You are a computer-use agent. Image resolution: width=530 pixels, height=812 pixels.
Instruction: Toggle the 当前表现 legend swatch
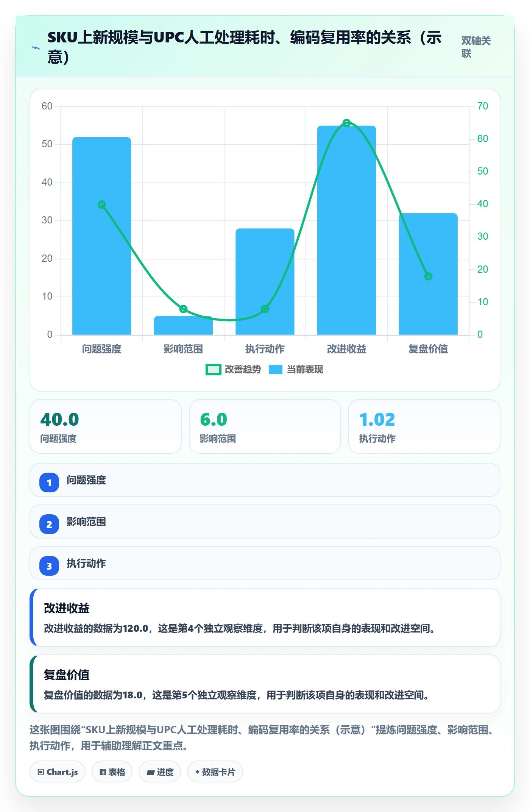(x=276, y=369)
